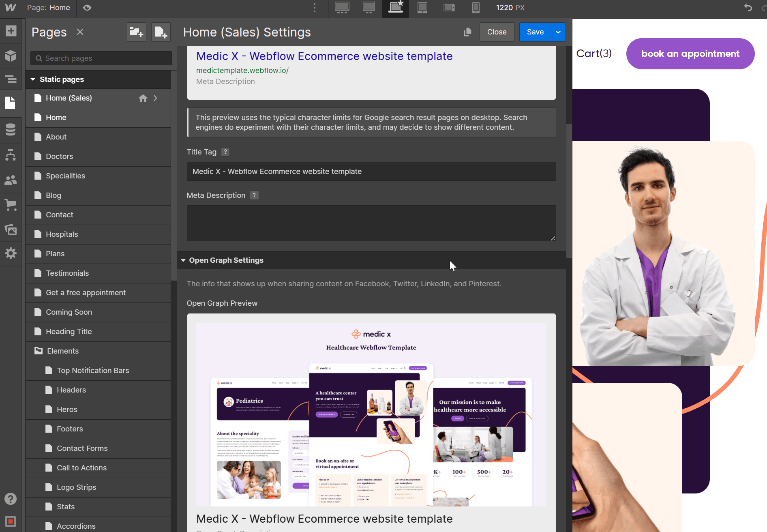Select the starred base desktop breakpoint
Viewport: 767px width, 532px height.
coord(395,8)
